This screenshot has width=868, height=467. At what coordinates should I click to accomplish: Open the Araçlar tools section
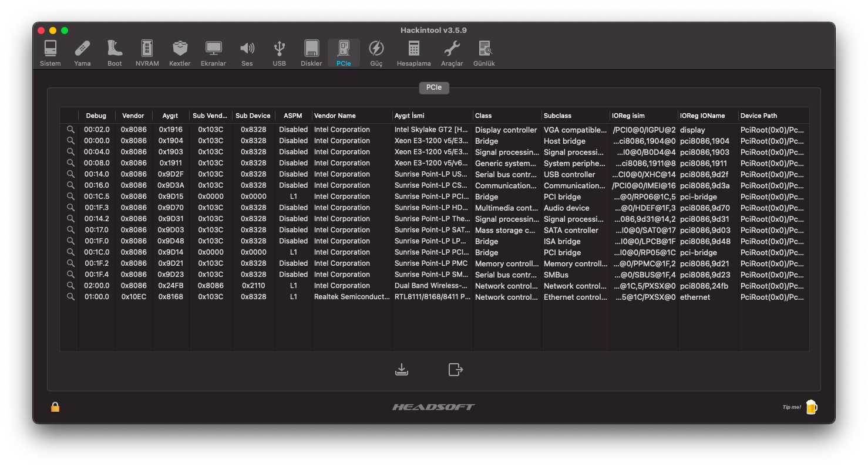tap(452, 53)
